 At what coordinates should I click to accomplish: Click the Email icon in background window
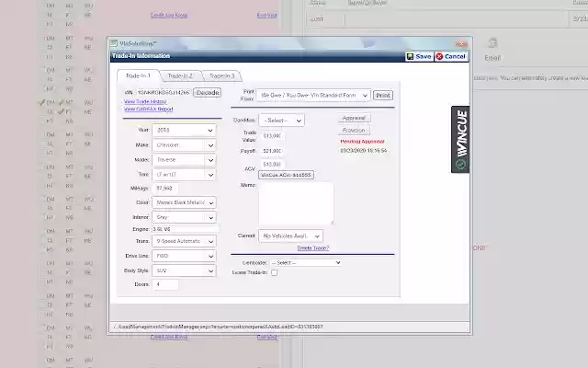[492, 43]
